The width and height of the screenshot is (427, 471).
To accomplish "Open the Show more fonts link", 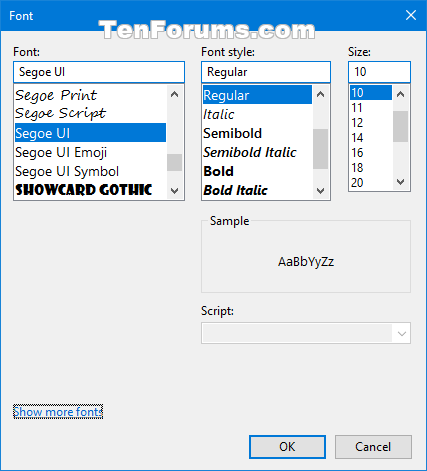I will (x=58, y=412).
